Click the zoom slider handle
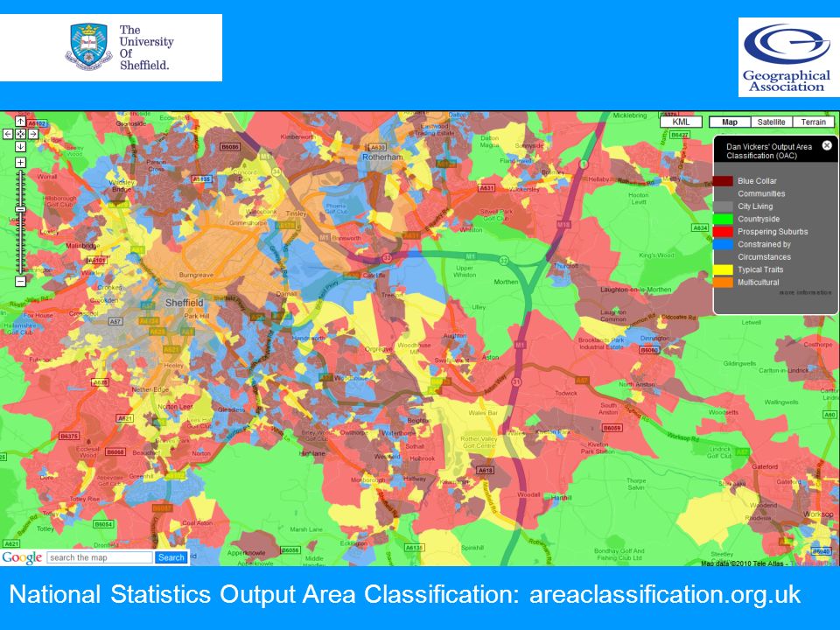This screenshot has width=840, height=630. 20,209
